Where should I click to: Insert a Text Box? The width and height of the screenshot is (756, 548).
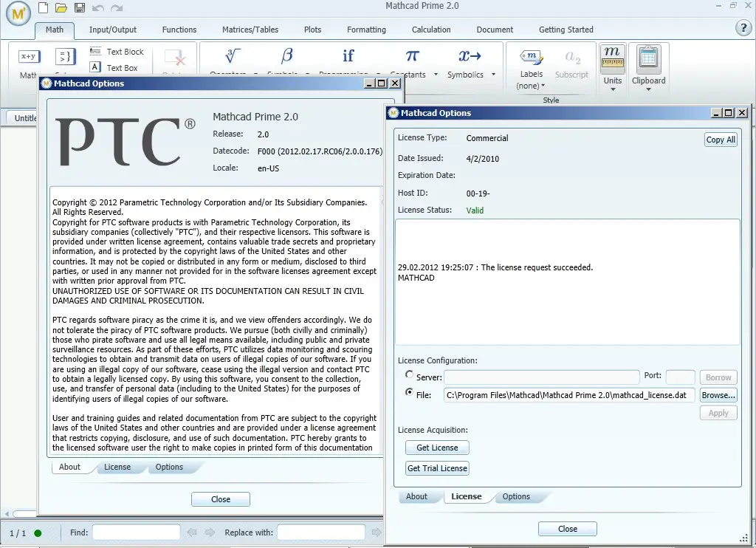point(114,67)
